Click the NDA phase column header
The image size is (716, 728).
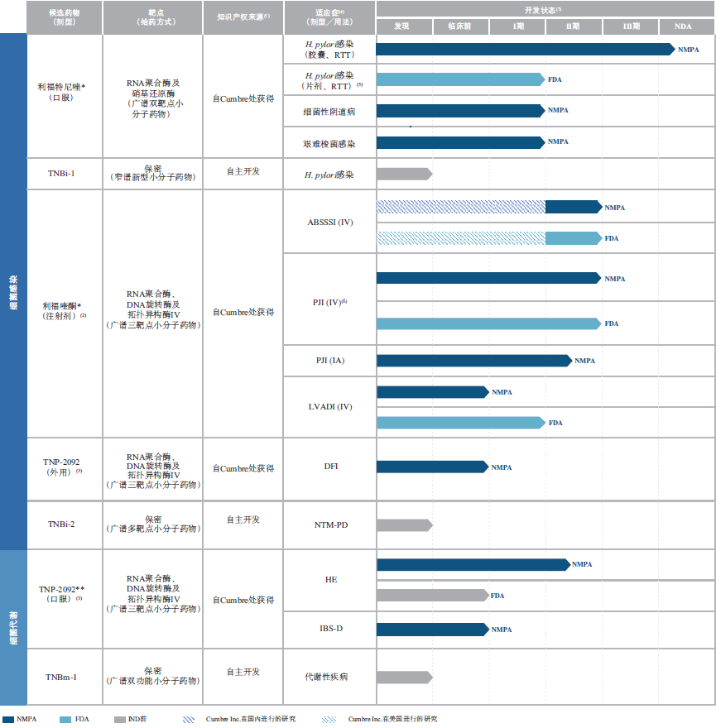pyautogui.click(x=683, y=26)
